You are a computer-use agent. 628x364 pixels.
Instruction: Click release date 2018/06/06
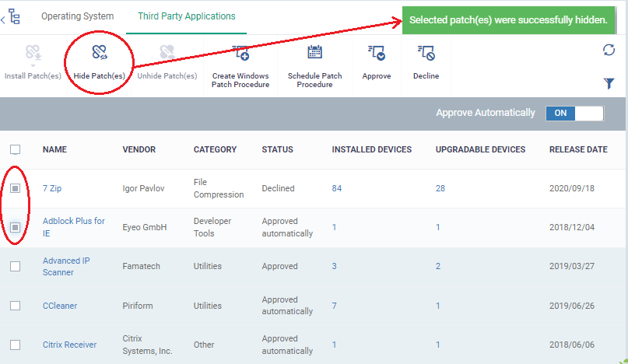pyautogui.click(x=572, y=345)
